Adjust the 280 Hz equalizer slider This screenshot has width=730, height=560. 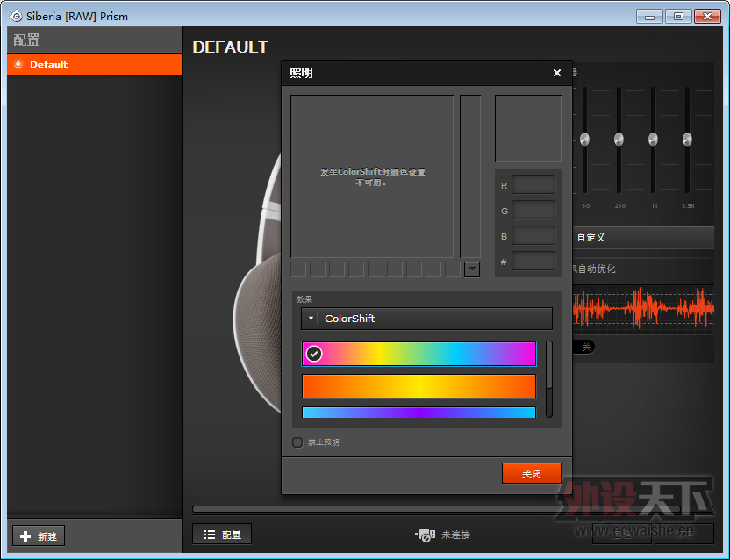coord(619,140)
